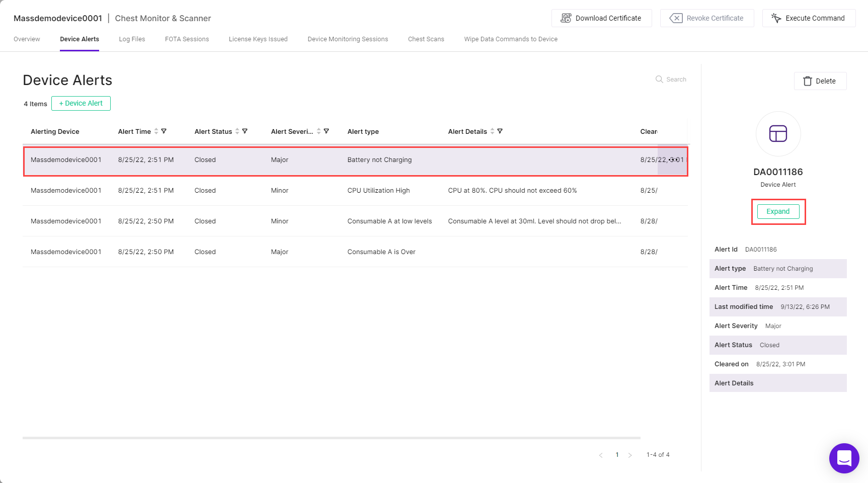The image size is (868, 483).
Task: Switch to the Log Files tab
Action: tap(132, 39)
